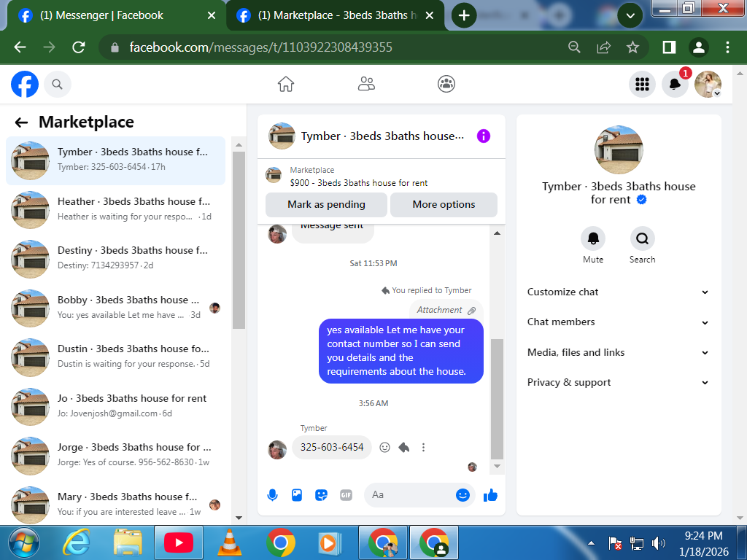This screenshot has height=560, width=747.
Task: Click the chat messages scrollbar thumb
Action: coord(497,399)
